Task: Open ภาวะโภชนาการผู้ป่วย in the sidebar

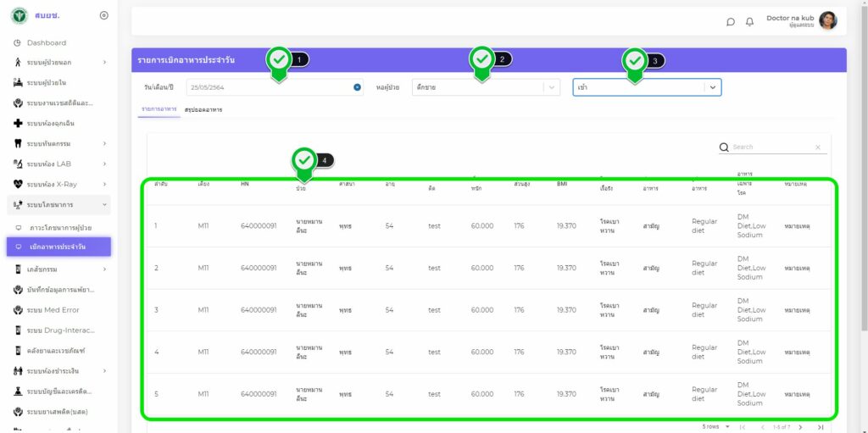Action: 60,228
